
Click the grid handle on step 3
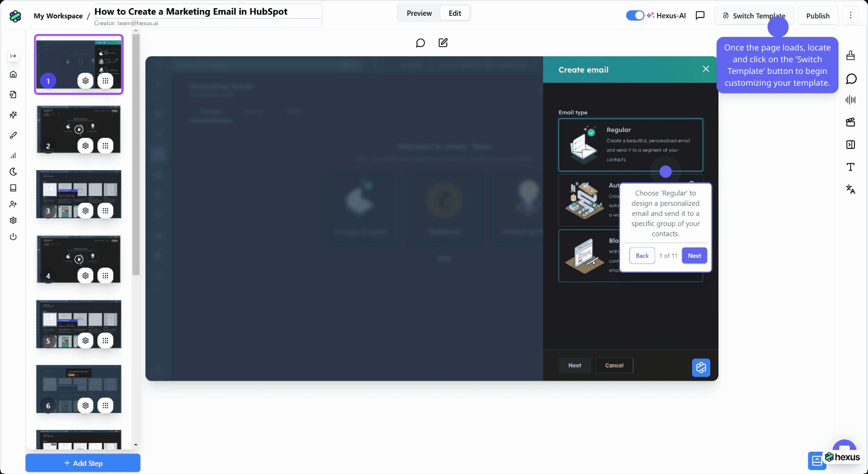(x=105, y=211)
